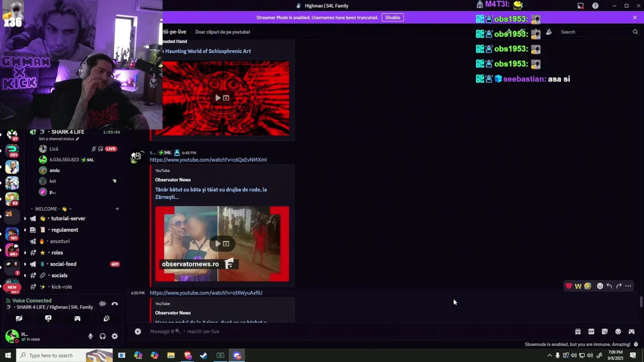Expand socials channel threads
644x362 pixels.
tap(25, 276)
